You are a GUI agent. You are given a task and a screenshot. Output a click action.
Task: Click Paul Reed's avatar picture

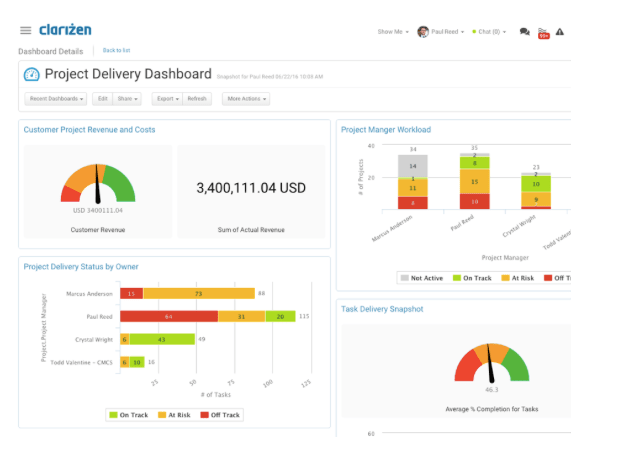click(x=423, y=31)
